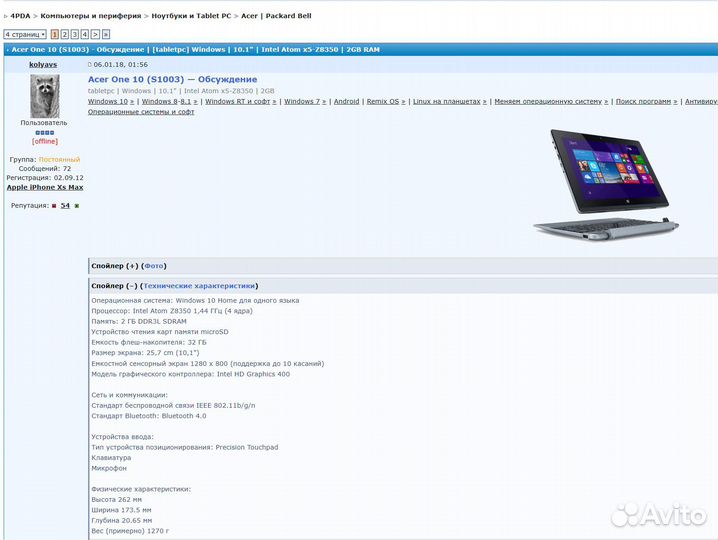Open the Apple iPhone Xs Max device link
Screen dimensions: 718x540
click(x=45, y=187)
